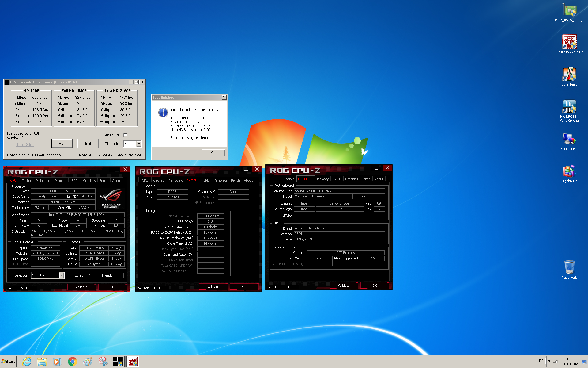This screenshot has width=588, height=368.
Task: Click Run in HEVC Decode Benchmark
Action: pos(62,143)
